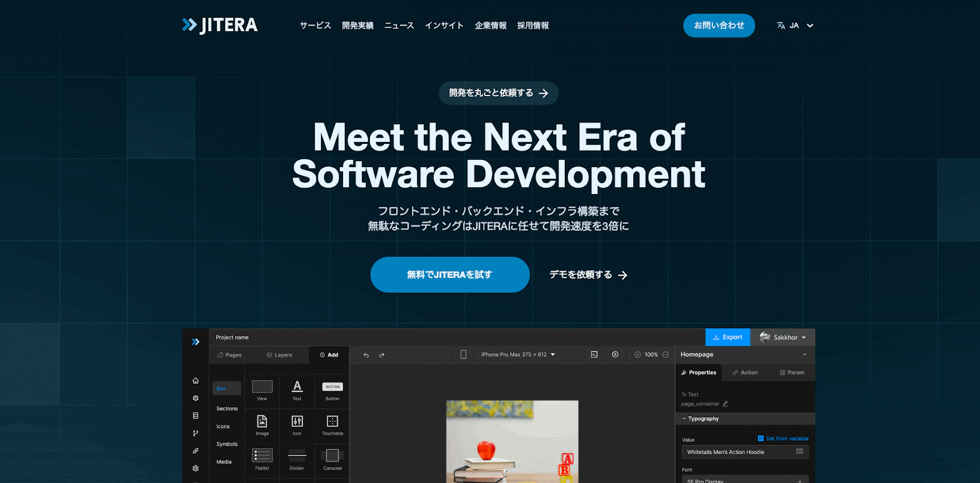Add a Text component
Viewport: 980px width, 483px height.
297,390
